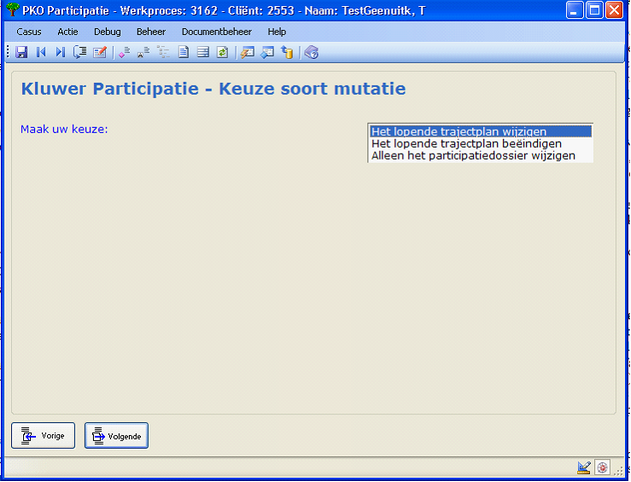Minimize the PKO Participatie window
Image resolution: width=631 pixels, height=482 pixels.
click(x=574, y=10)
